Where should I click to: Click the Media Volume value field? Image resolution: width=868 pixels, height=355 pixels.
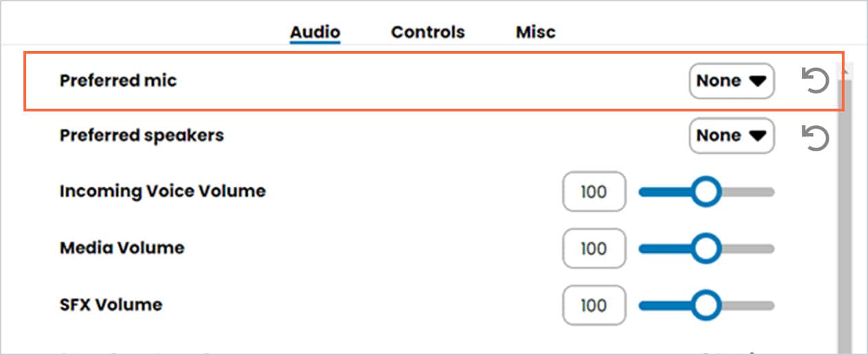pos(595,248)
